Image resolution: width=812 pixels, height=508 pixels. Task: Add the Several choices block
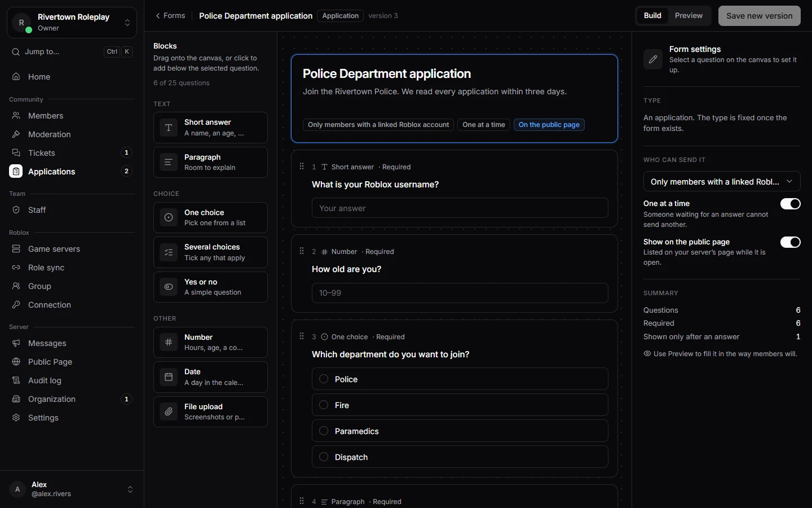[210, 252]
